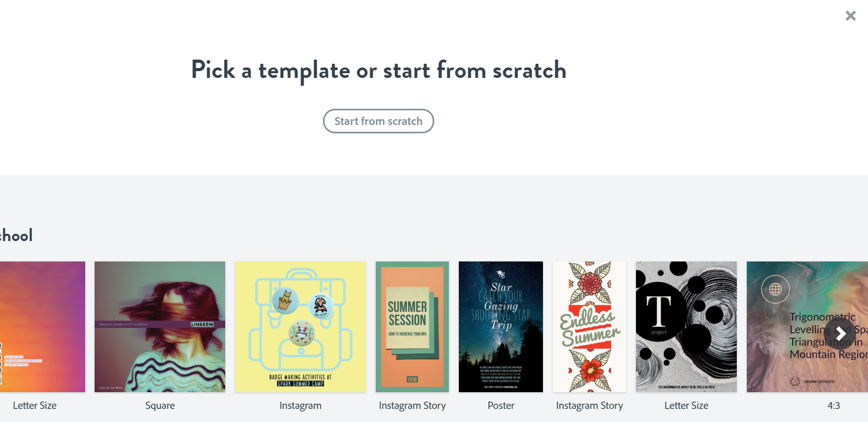
Task: Choose the badge making summer camp template
Action: click(300, 326)
